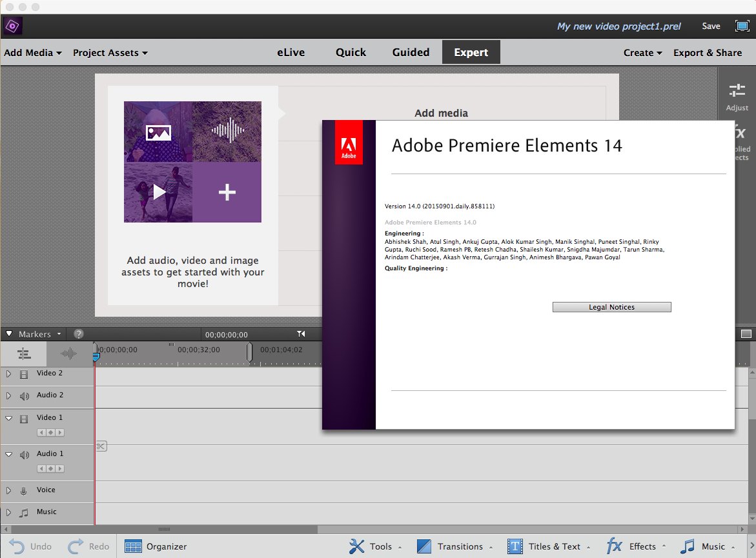Open the Add Media dropdown
This screenshot has width=756, height=558.
click(33, 52)
